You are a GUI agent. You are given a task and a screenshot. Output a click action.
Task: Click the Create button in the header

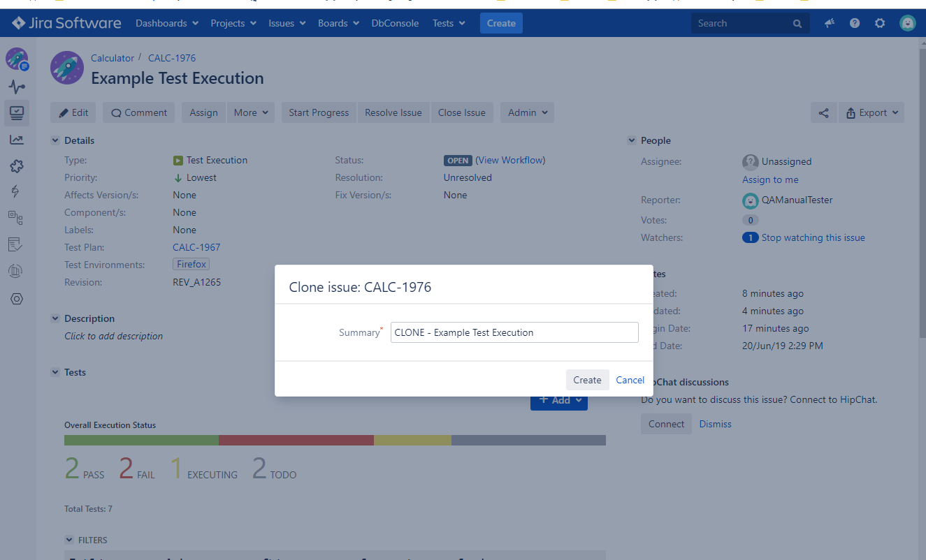501,23
